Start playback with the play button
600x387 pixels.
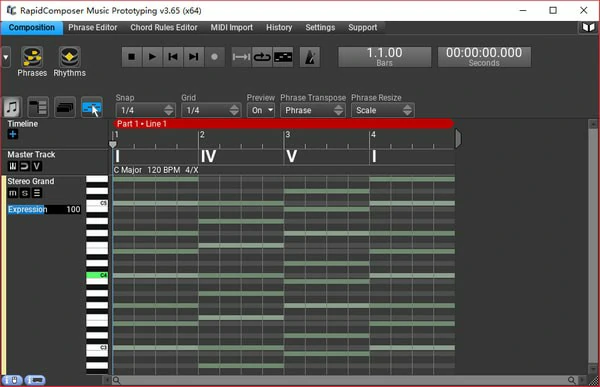click(x=152, y=57)
